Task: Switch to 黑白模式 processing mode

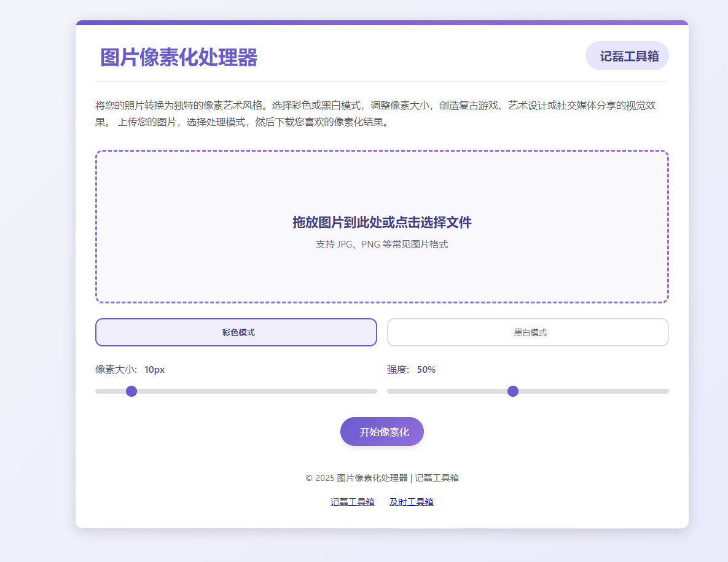Action: [x=527, y=332]
